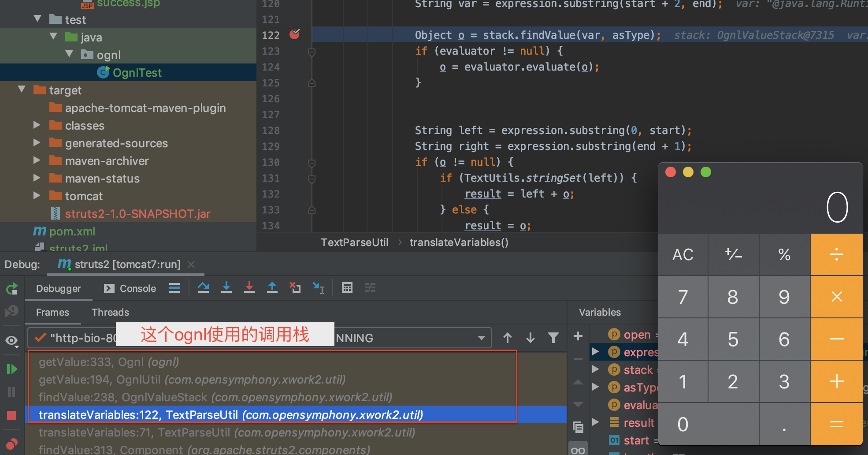Open the Frames tab
Screen dimensions: 868x455
pos(52,312)
